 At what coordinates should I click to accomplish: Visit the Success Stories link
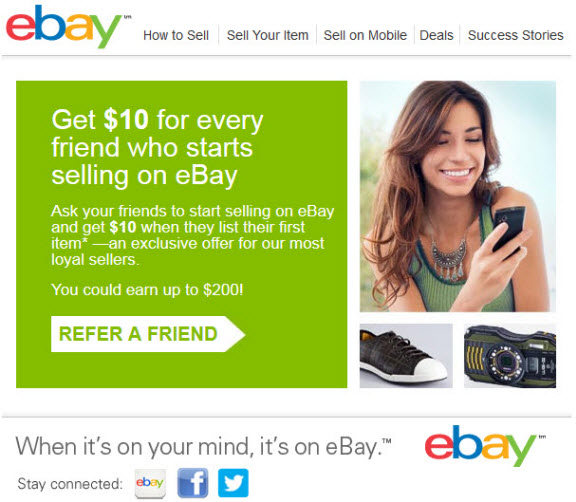515,35
